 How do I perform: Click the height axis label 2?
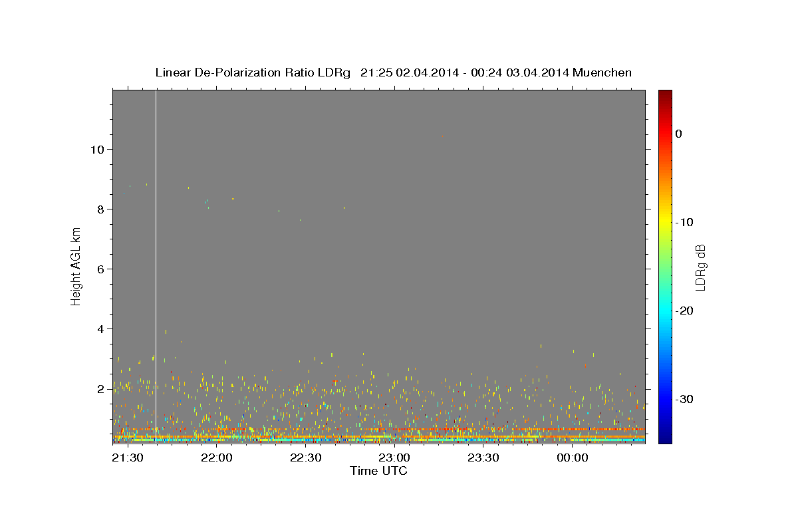click(x=100, y=388)
